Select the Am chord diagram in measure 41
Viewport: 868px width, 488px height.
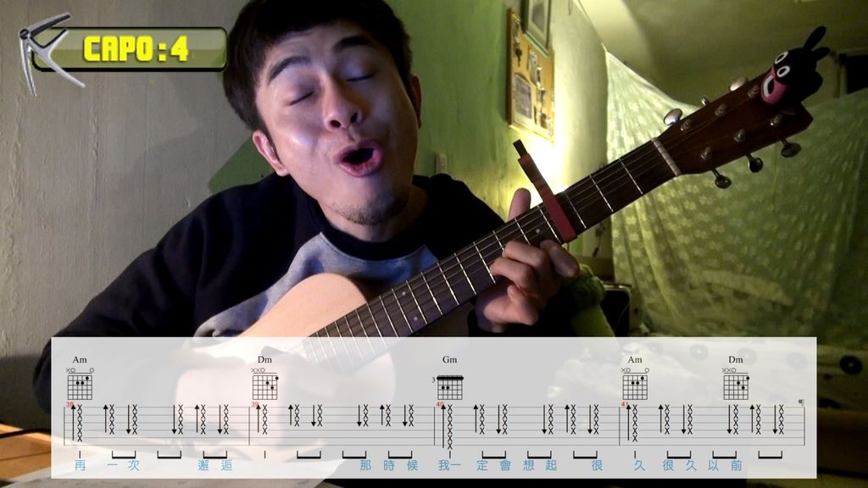(635, 384)
